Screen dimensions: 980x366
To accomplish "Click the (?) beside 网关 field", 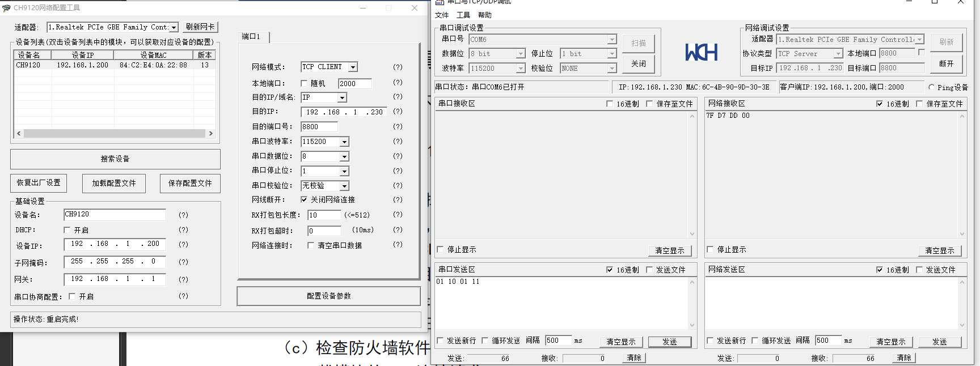I will [x=183, y=279].
